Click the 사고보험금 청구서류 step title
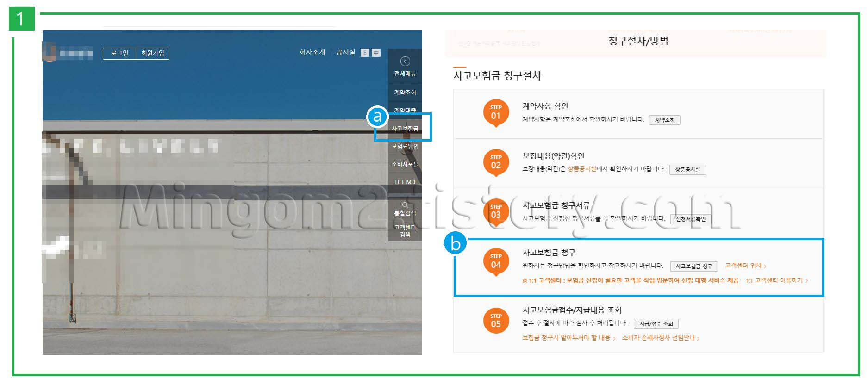The image size is (868, 384). [x=556, y=205]
